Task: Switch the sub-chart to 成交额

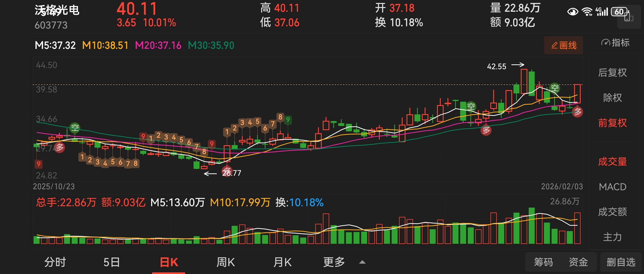Action: (612, 212)
